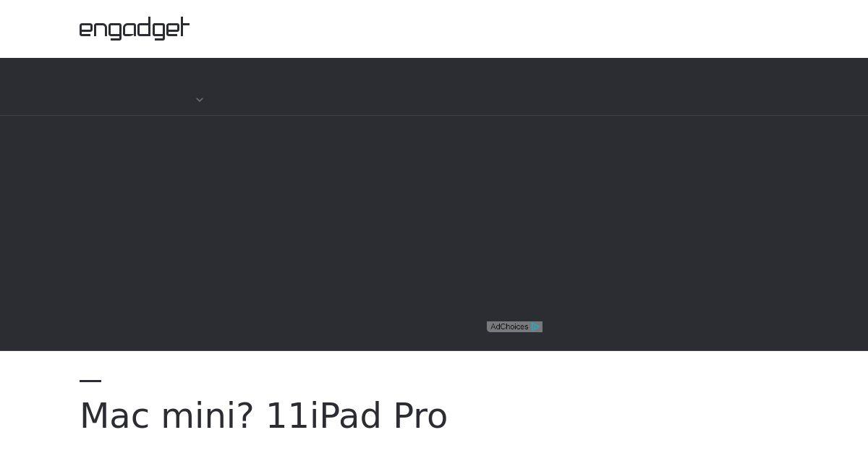The height and width of the screenshot is (456, 868).
Task: Open the down-arrow menu in nav bar
Action: pos(200,100)
